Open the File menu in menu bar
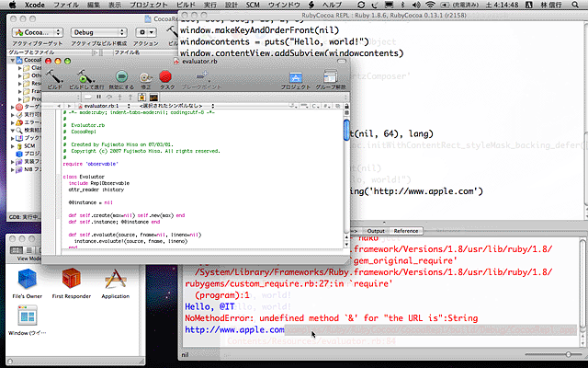 [x=66, y=5]
